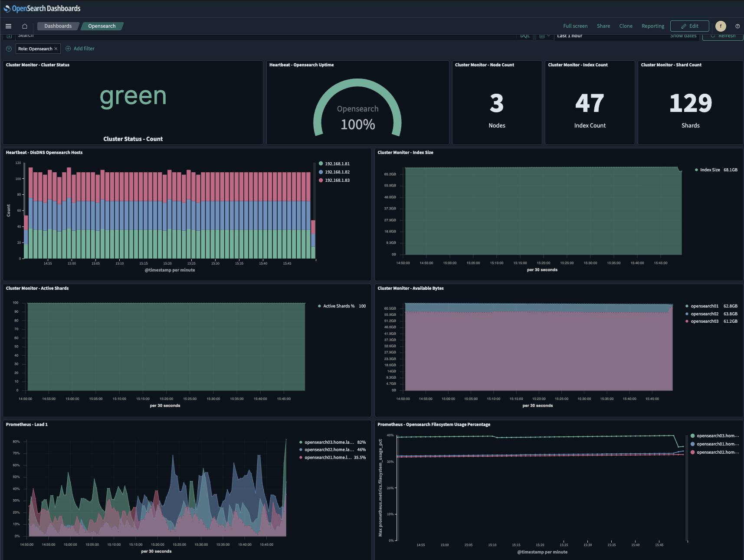Viewport: 744px width, 560px height.
Task: Click the pencil Edit dashboard button
Action: click(x=689, y=26)
